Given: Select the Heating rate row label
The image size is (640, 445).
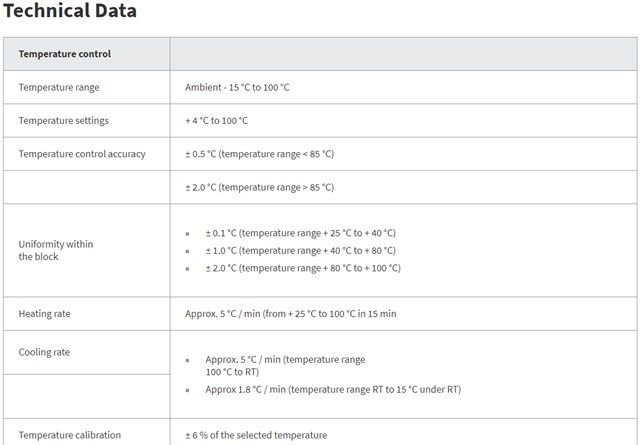Looking at the screenshot, I should (x=44, y=314).
